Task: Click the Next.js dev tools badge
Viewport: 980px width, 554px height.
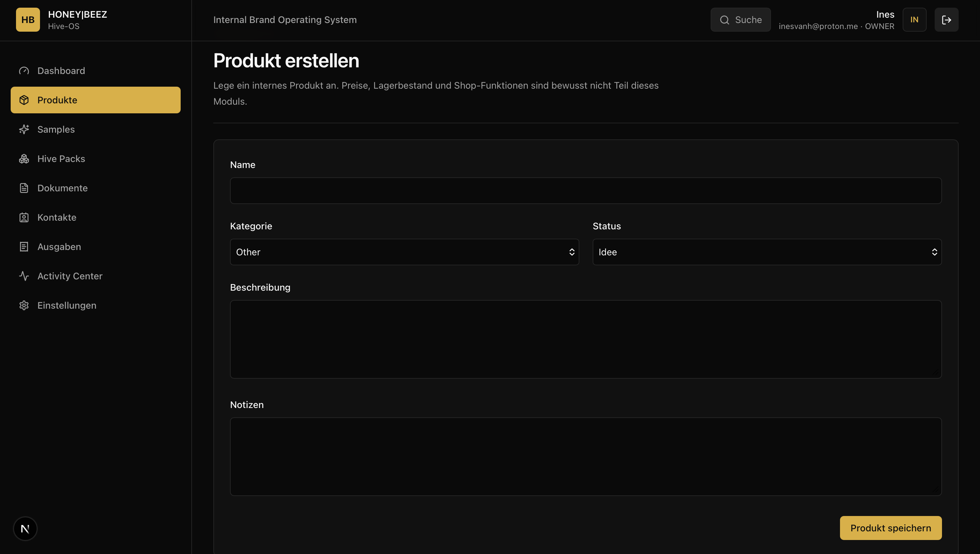Action: point(25,529)
